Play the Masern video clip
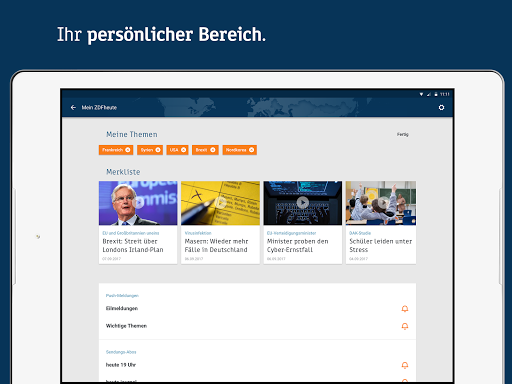Viewport: 512px width, 384px height. tap(220, 203)
